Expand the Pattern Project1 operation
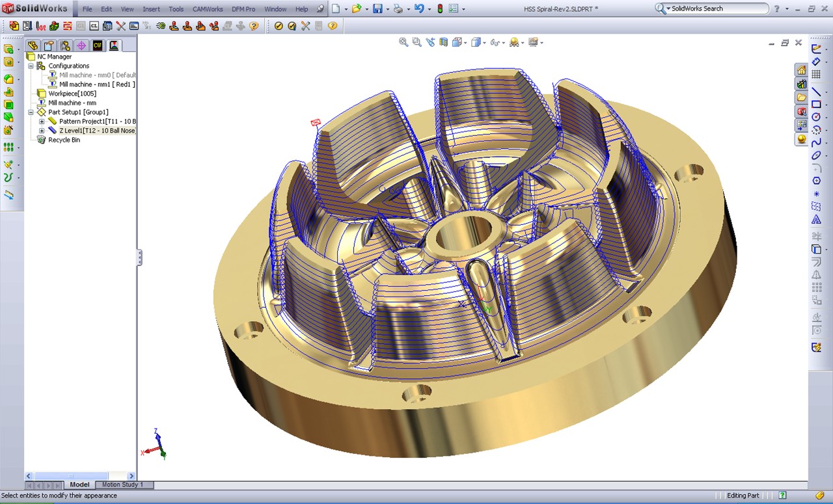Viewport: 833px width, 504px height. pyautogui.click(x=42, y=122)
